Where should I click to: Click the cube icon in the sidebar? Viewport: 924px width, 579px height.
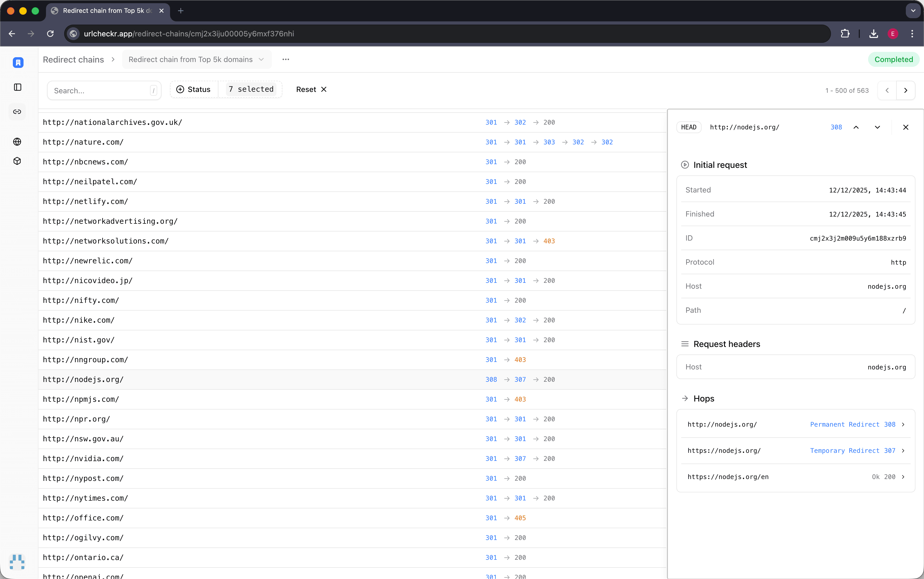pos(17,161)
